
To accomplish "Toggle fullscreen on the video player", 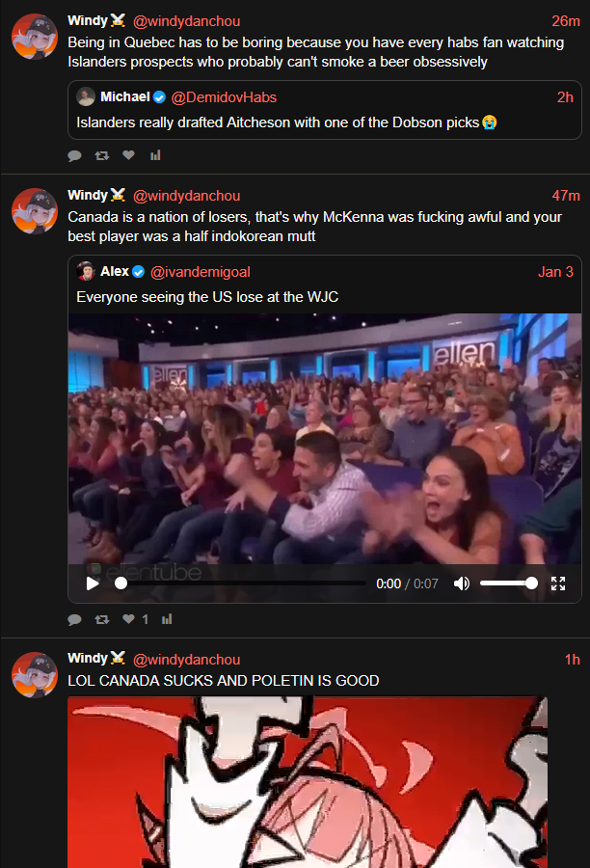I will 558,583.
